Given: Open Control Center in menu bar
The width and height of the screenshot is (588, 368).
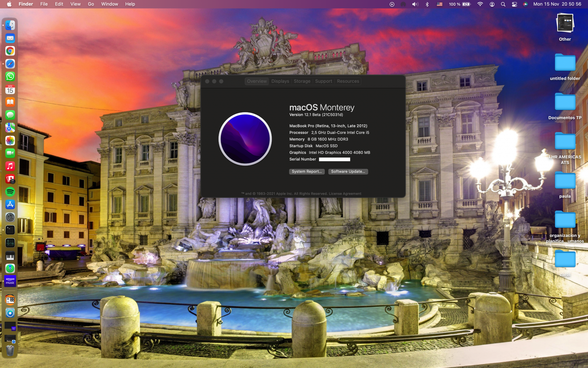Looking at the screenshot, I should (514, 4).
